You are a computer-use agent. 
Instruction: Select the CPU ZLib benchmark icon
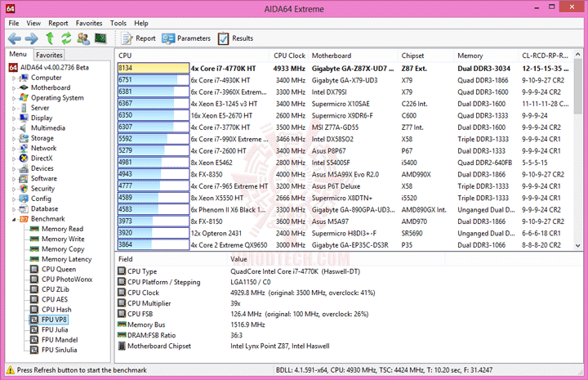pyautogui.click(x=34, y=289)
